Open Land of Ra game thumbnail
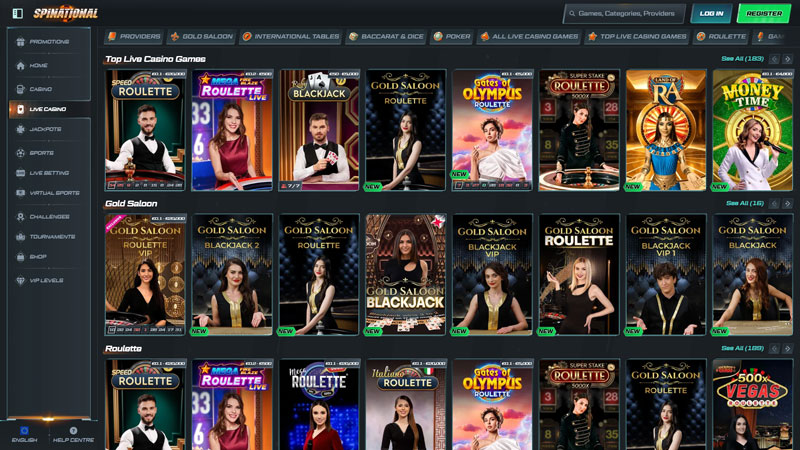This screenshot has height=450, width=800. click(666, 130)
